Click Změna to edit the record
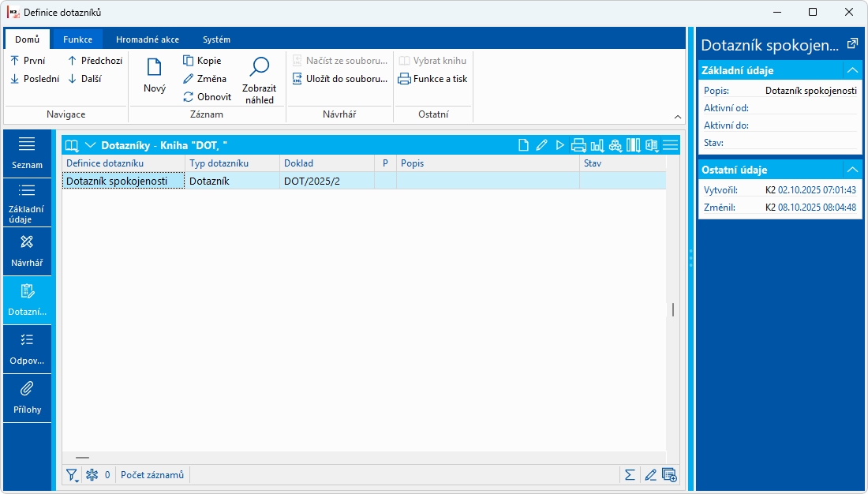Screen dimensions: 868x494 [204, 79]
